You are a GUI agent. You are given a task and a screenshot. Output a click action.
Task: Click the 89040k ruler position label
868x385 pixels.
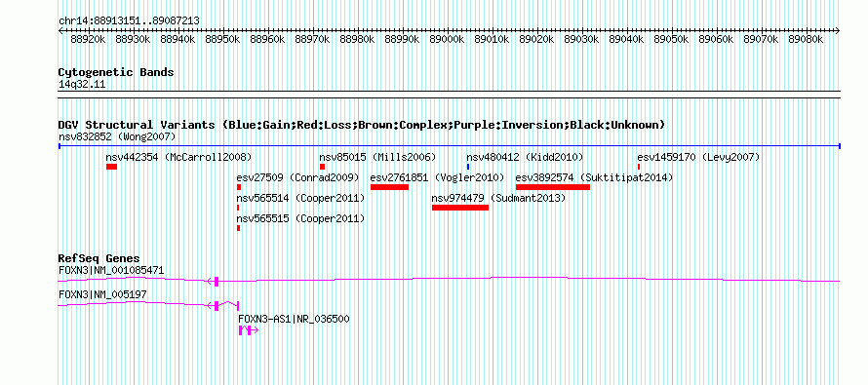[627, 39]
